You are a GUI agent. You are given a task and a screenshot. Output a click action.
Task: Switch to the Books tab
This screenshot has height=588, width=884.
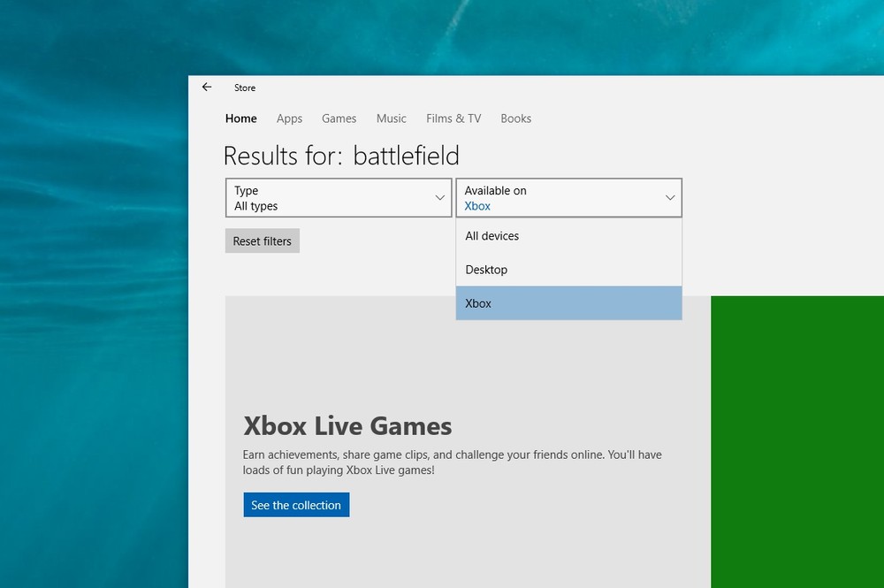(x=515, y=118)
